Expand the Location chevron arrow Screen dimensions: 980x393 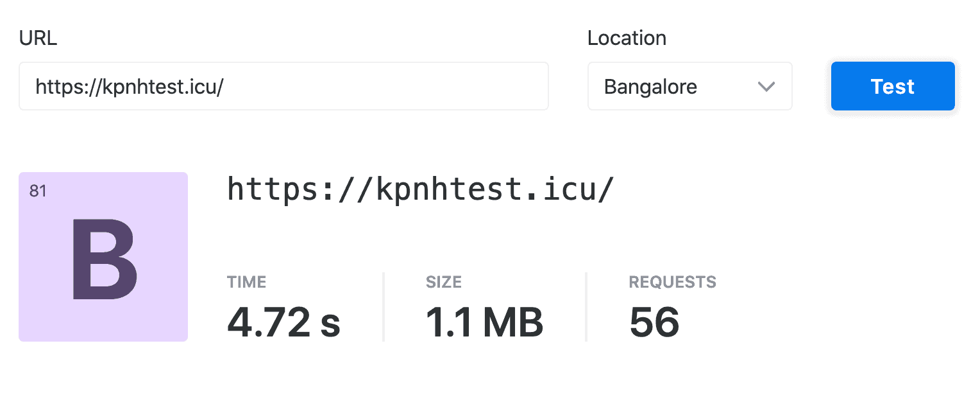(766, 87)
